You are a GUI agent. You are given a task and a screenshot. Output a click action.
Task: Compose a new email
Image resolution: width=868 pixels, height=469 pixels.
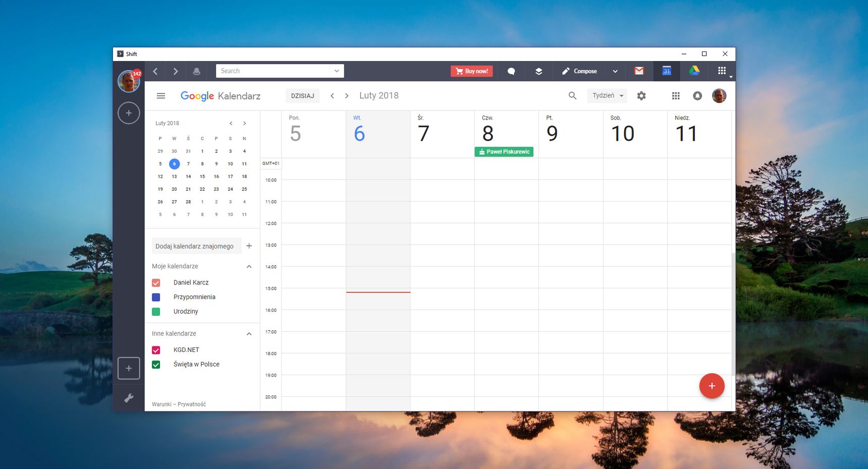579,71
